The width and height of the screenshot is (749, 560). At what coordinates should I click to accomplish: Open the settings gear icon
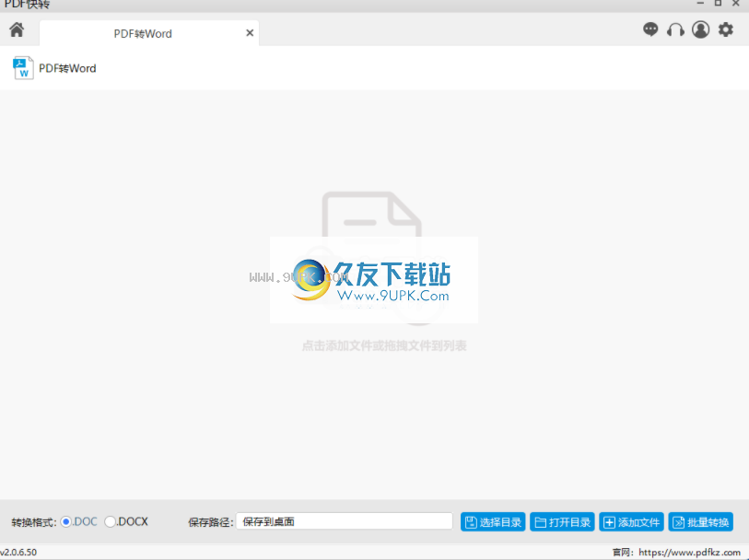(726, 29)
